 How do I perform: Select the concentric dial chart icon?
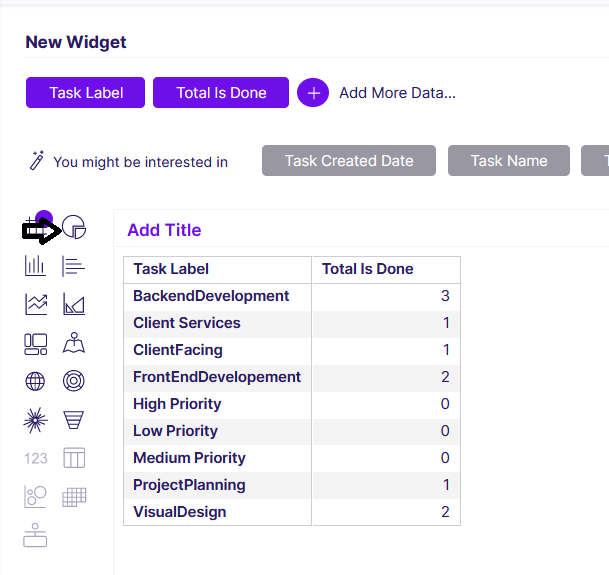[73, 381]
